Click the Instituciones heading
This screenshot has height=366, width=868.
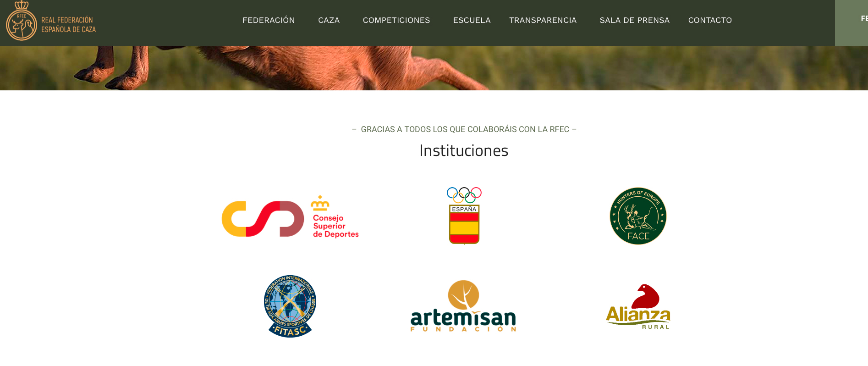[464, 150]
